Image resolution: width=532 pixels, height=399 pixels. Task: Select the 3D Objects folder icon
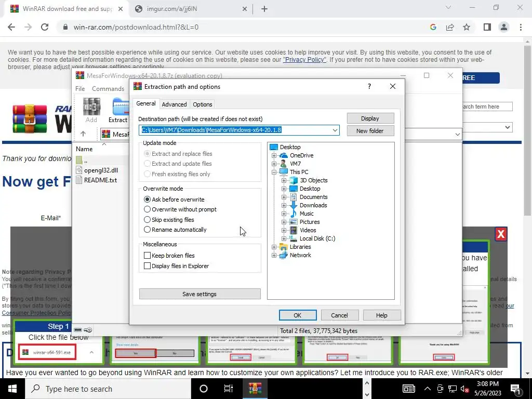294,180
